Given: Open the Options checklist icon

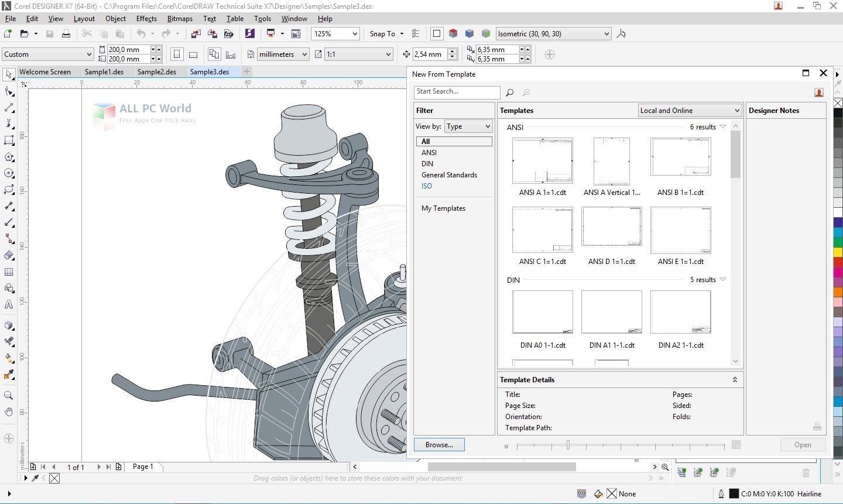Looking at the screenshot, I should pyautogui.click(x=416, y=34).
